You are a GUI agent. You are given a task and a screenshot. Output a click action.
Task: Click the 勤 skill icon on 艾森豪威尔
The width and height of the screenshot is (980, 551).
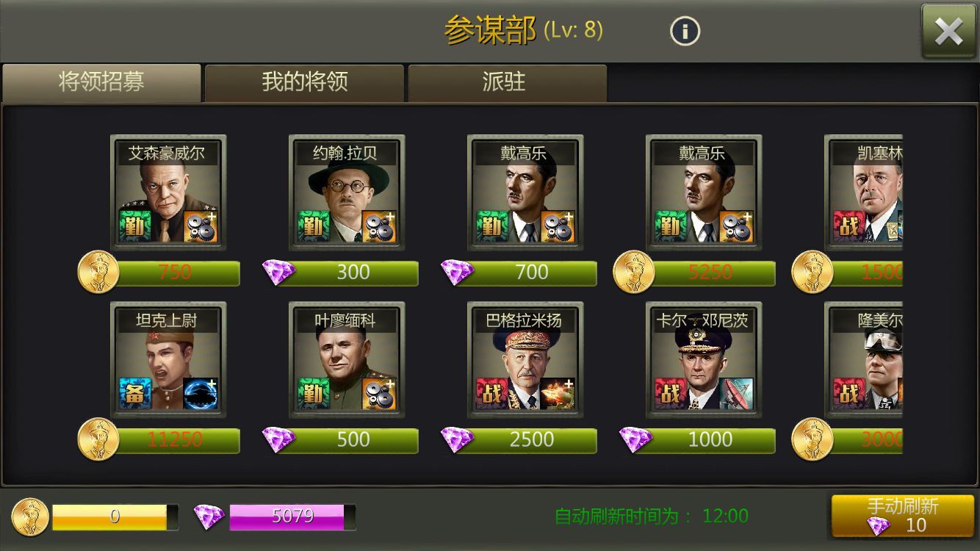point(134,226)
